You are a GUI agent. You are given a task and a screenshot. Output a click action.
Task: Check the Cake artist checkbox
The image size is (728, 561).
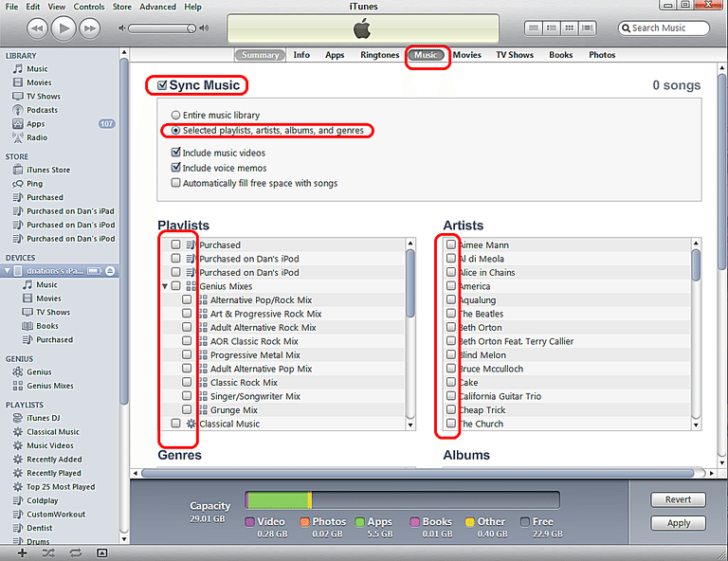pyautogui.click(x=450, y=382)
